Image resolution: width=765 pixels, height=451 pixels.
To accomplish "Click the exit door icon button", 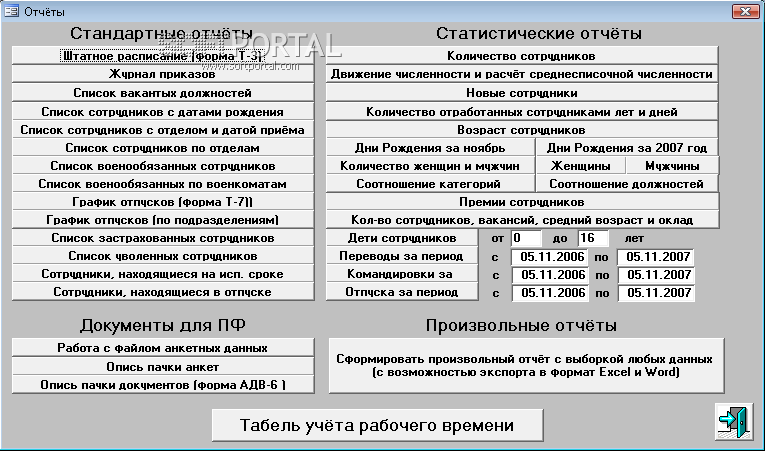I will pos(734,421).
